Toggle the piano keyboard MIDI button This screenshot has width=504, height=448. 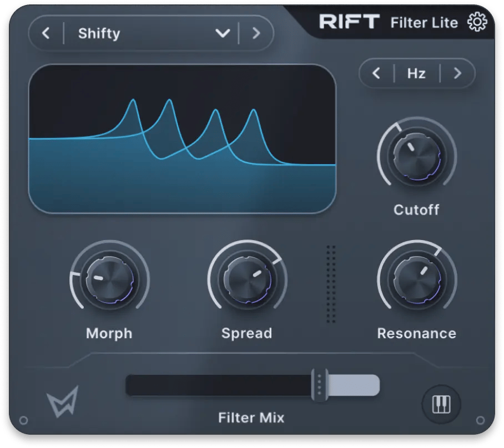[x=441, y=404]
